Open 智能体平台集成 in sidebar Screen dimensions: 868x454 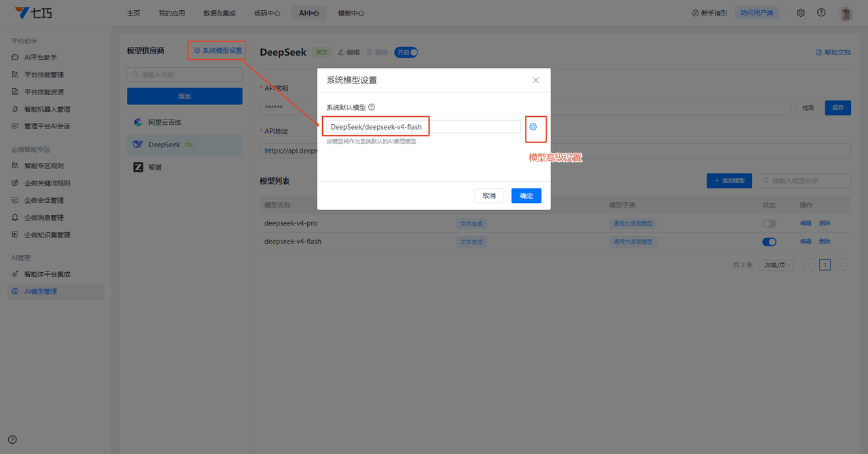(x=56, y=274)
